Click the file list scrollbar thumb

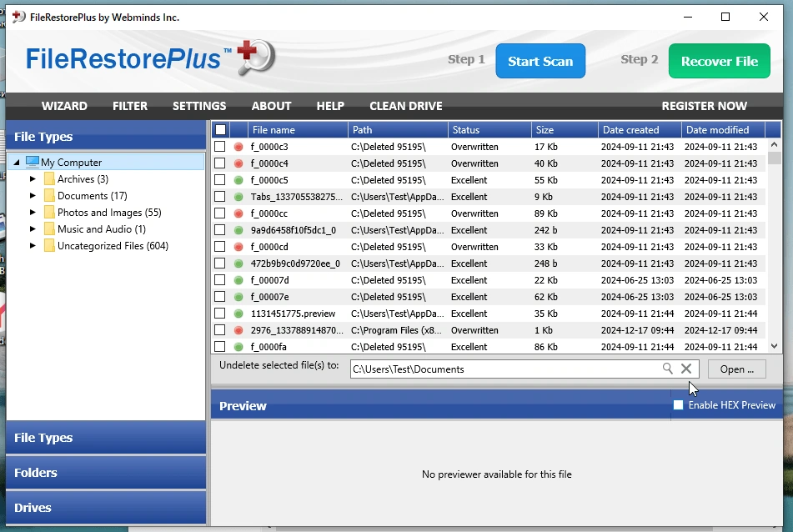[775, 158]
